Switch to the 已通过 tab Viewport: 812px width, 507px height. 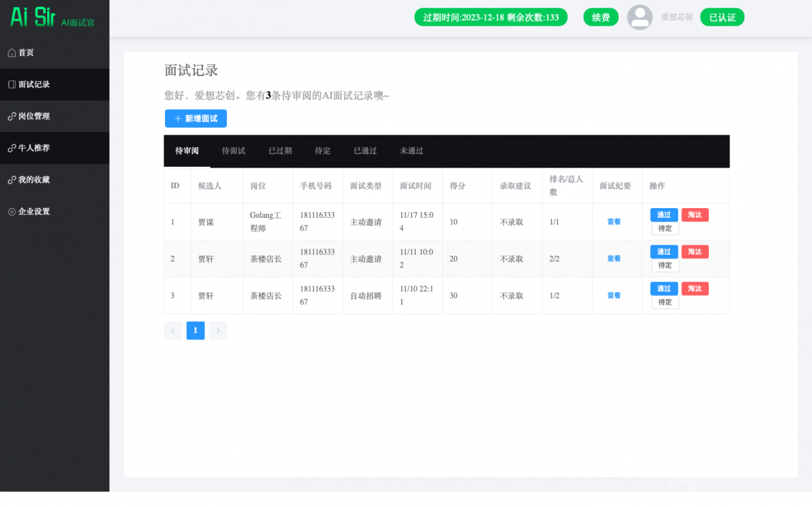(365, 151)
